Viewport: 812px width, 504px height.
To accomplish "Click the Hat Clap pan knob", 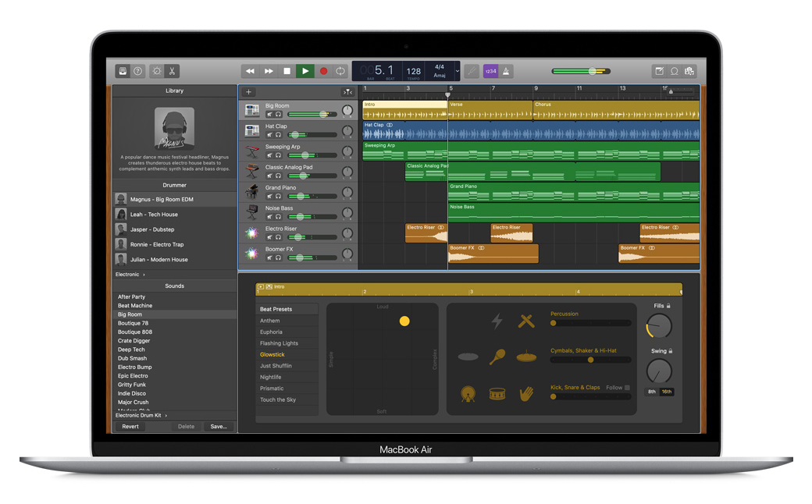I will [x=347, y=131].
